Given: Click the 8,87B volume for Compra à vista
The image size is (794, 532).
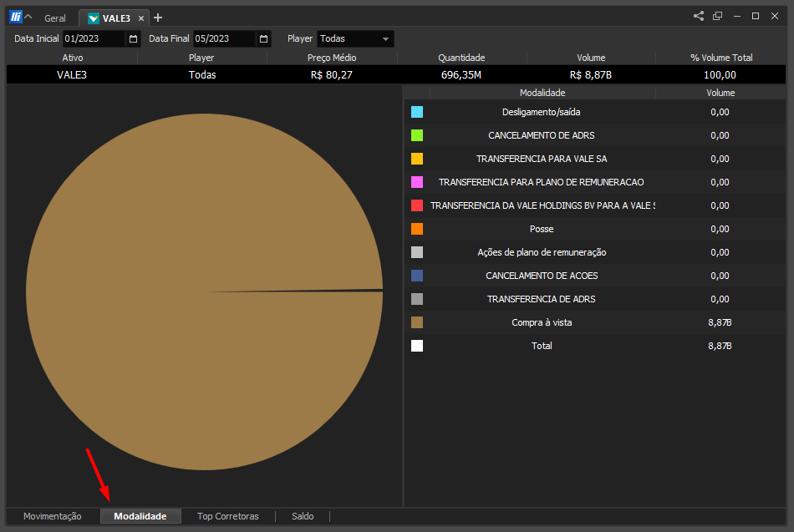Looking at the screenshot, I should 720,322.
